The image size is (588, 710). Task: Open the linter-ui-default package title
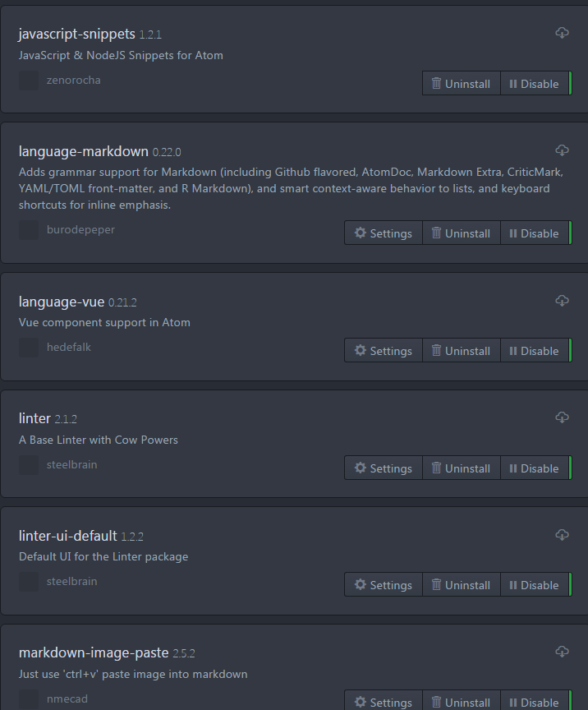[x=68, y=536]
